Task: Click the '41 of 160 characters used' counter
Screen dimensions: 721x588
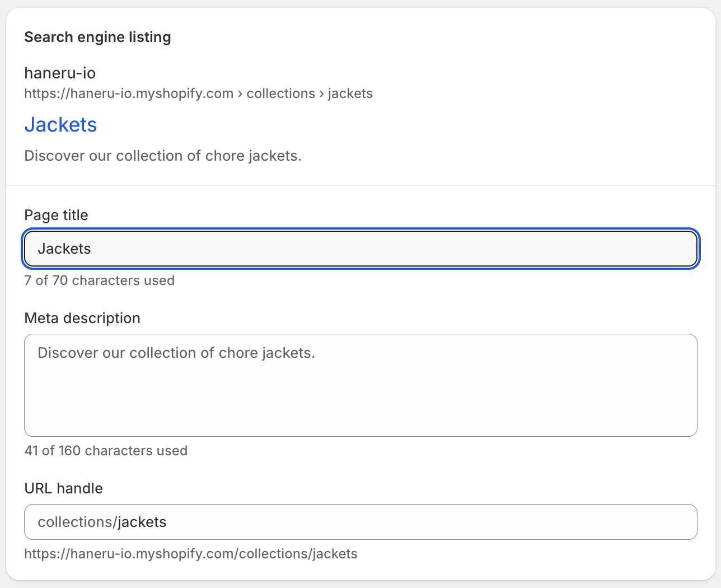Action: [x=106, y=451]
